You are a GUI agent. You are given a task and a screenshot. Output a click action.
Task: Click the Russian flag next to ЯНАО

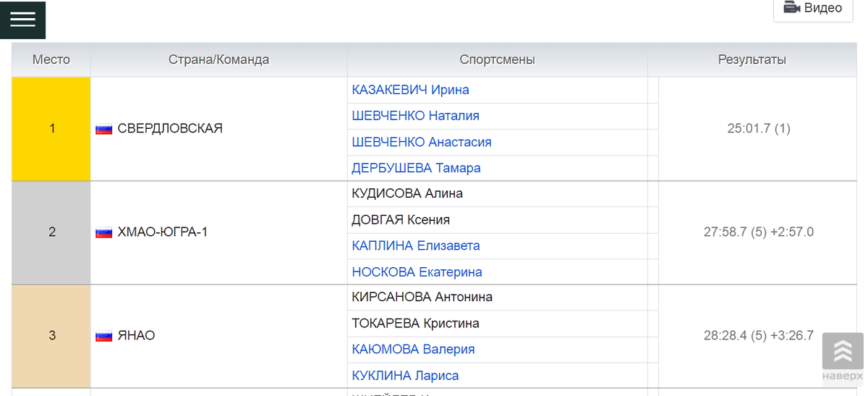[x=104, y=336]
